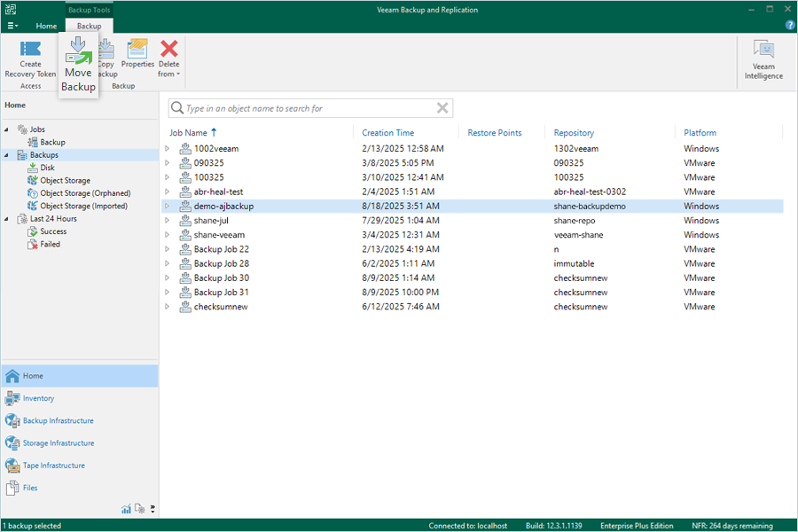
Task: Sort by Restore Points column
Action: pyautogui.click(x=494, y=133)
